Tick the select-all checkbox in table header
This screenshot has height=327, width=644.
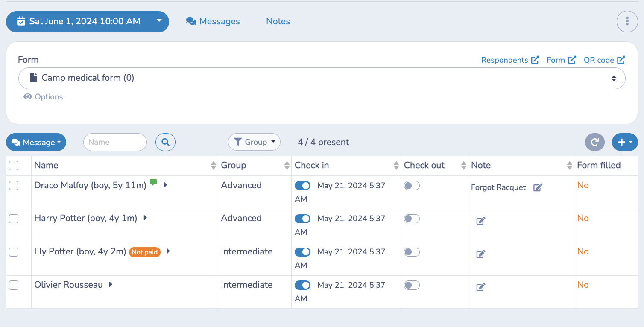(14, 166)
